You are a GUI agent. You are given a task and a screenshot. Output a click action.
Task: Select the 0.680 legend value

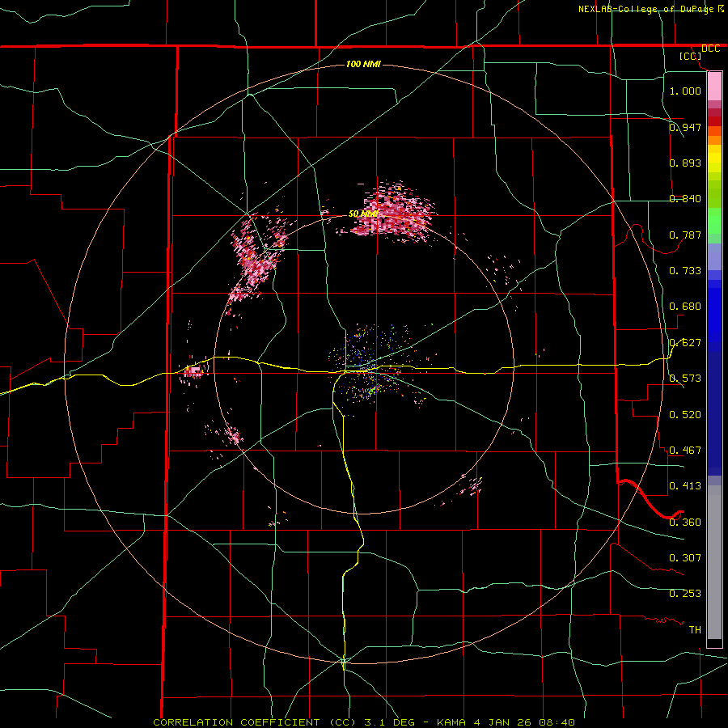[685, 307]
